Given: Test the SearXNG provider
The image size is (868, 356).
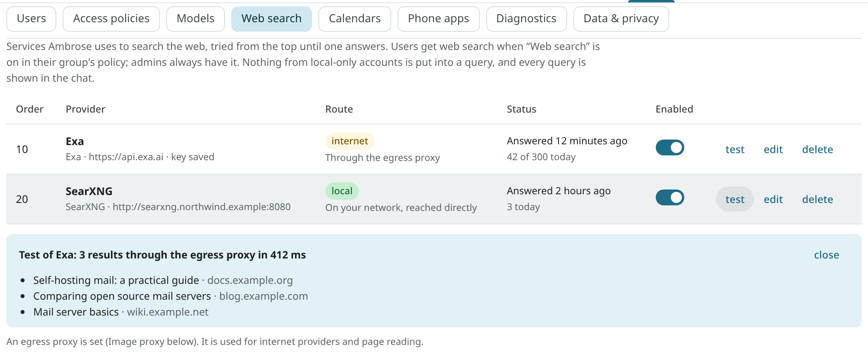Looking at the screenshot, I should click(735, 199).
